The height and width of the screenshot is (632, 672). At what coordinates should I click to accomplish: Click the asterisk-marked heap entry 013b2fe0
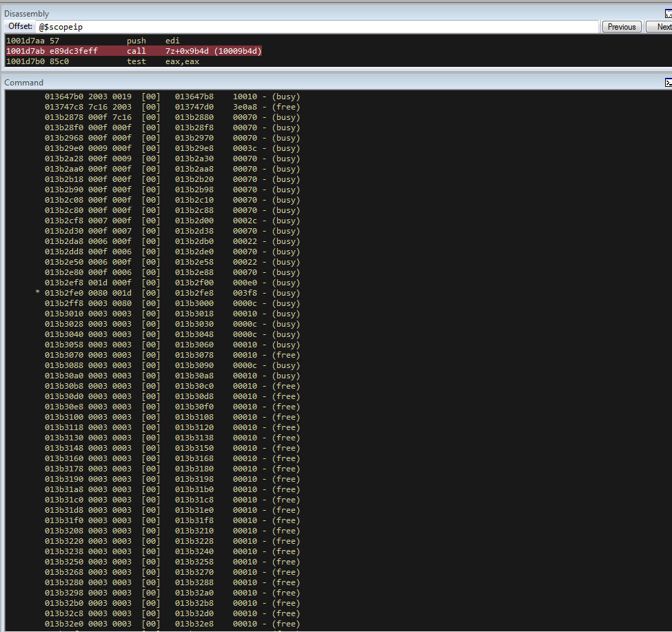click(x=172, y=293)
